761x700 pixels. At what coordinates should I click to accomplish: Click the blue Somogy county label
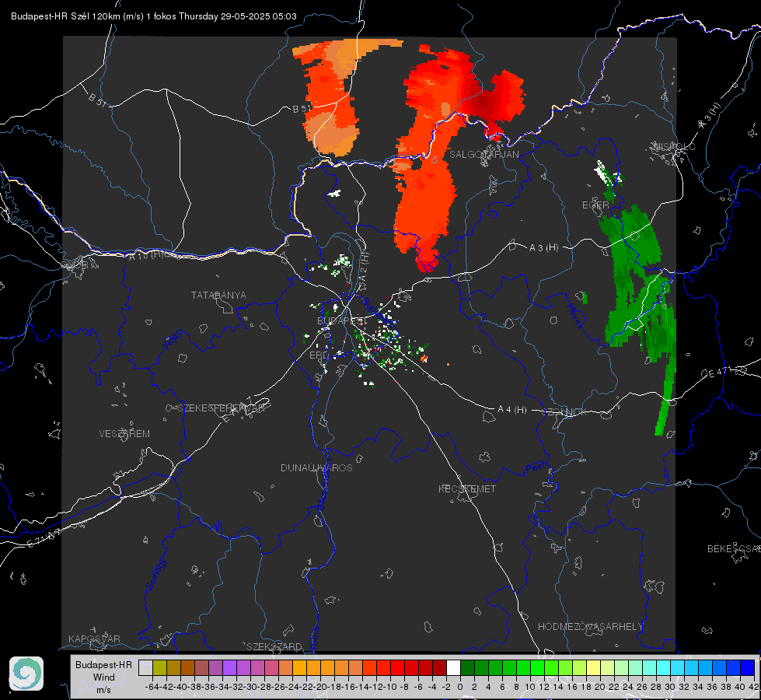[x=155, y=574]
